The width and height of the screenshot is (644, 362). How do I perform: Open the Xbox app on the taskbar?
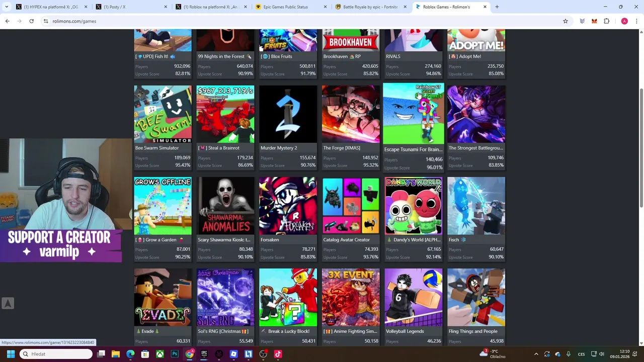pyautogui.click(x=159, y=354)
